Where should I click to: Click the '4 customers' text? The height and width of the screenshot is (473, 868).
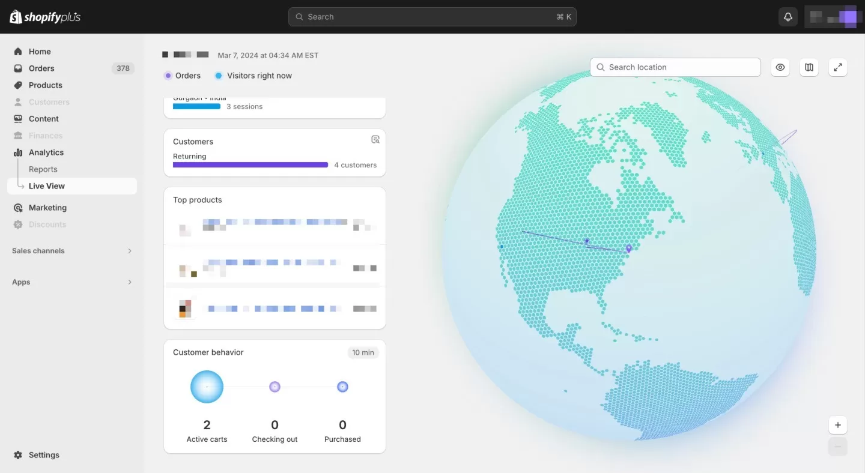[x=356, y=165]
